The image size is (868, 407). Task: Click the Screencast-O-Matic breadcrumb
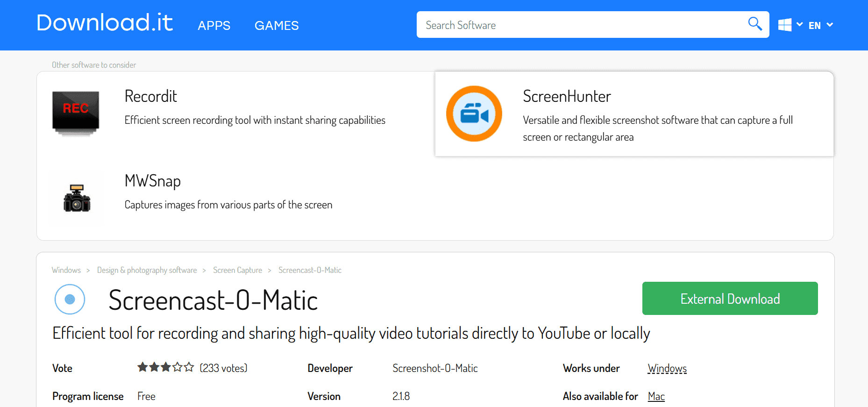click(310, 270)
